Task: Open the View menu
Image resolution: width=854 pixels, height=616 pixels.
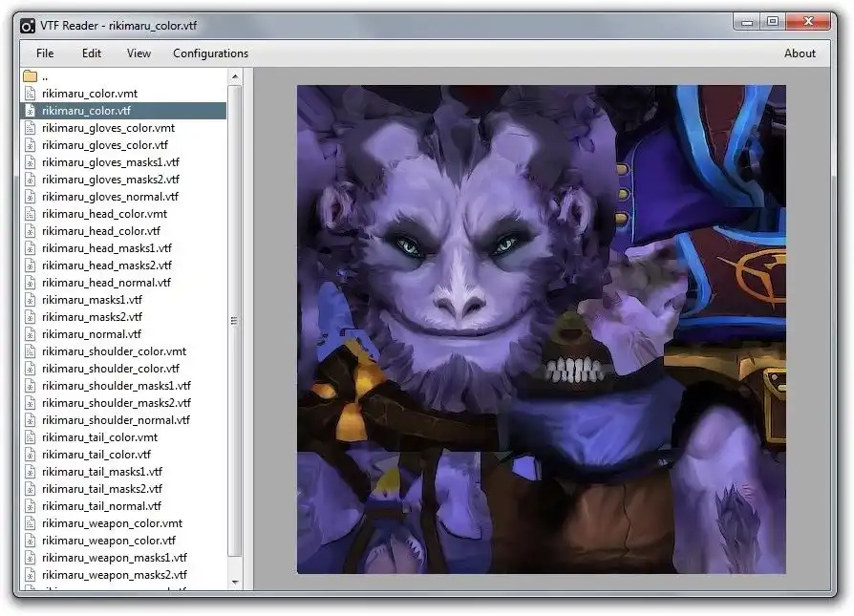Action: point(139,53)
